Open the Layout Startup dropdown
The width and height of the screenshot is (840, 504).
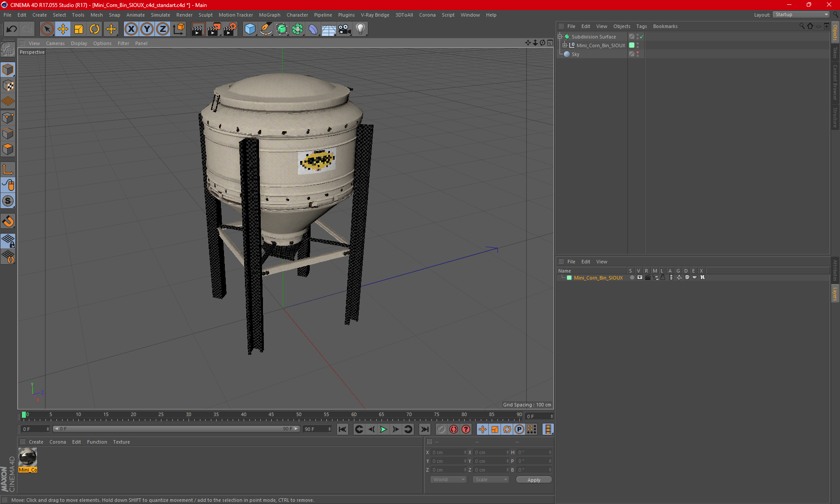click(801, 14)
